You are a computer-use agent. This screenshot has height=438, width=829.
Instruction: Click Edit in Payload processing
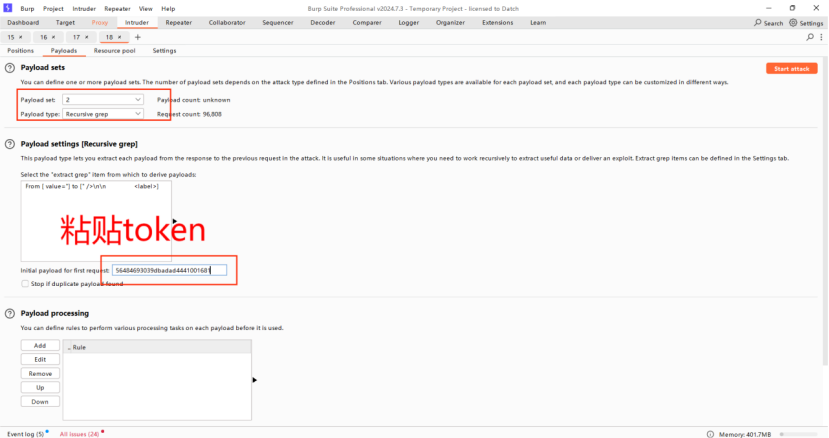pyautogui.click(x=40, y=359)
